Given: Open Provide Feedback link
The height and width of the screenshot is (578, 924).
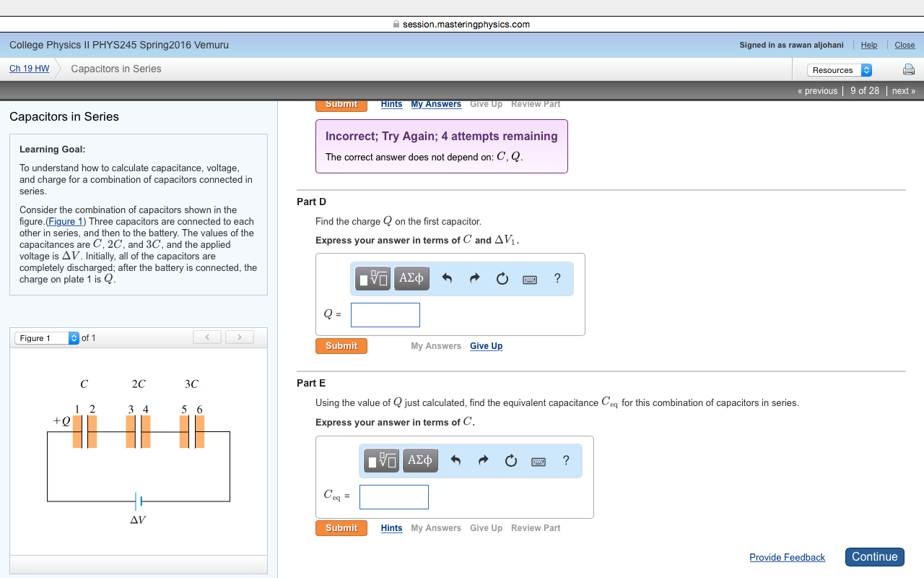Looking at the screenshot, I should point(787,556).
